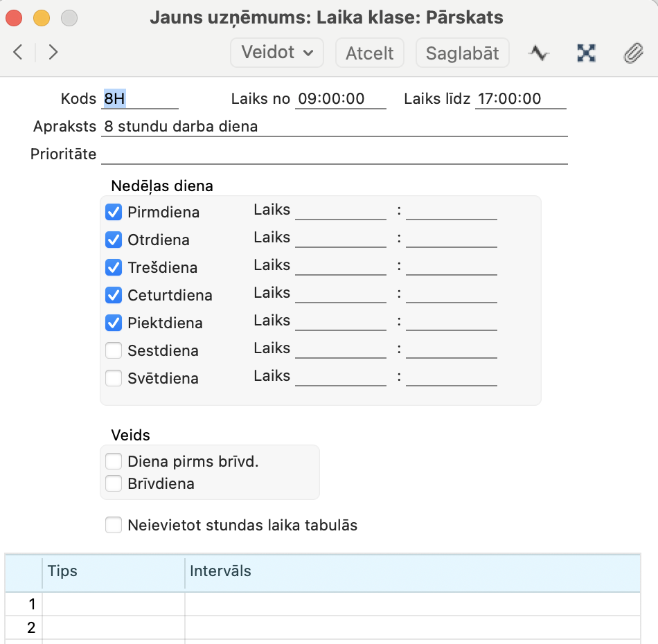Click the Apraksts description field
The image size is (658, 644).
335,126
